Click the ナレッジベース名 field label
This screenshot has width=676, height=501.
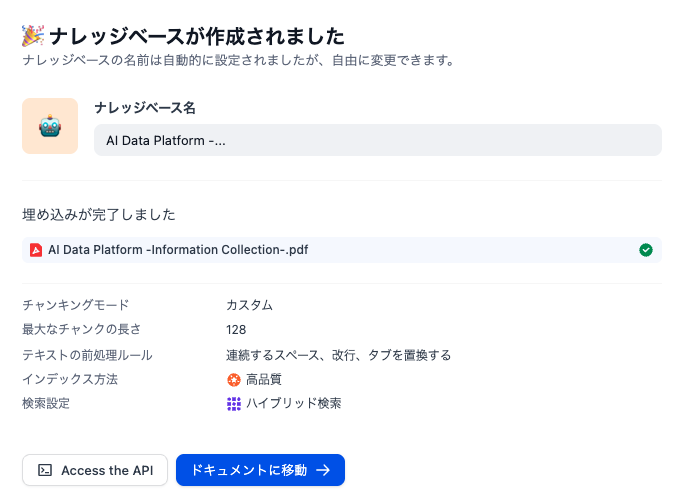144,107
